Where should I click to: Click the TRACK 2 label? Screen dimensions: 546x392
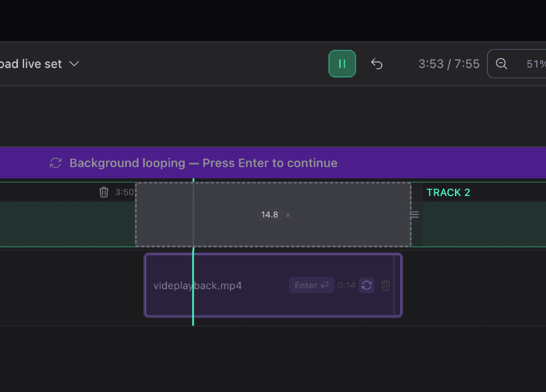[448, 193]
